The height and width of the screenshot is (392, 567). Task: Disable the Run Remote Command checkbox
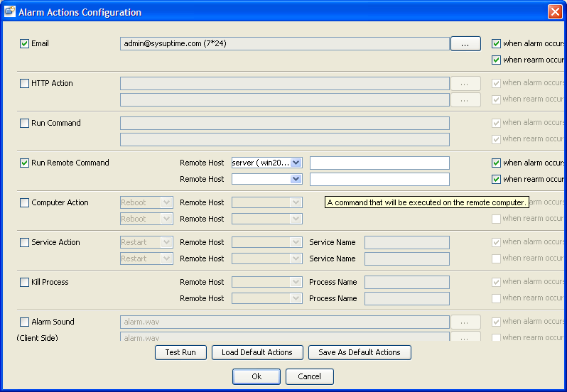click(25, 163)
